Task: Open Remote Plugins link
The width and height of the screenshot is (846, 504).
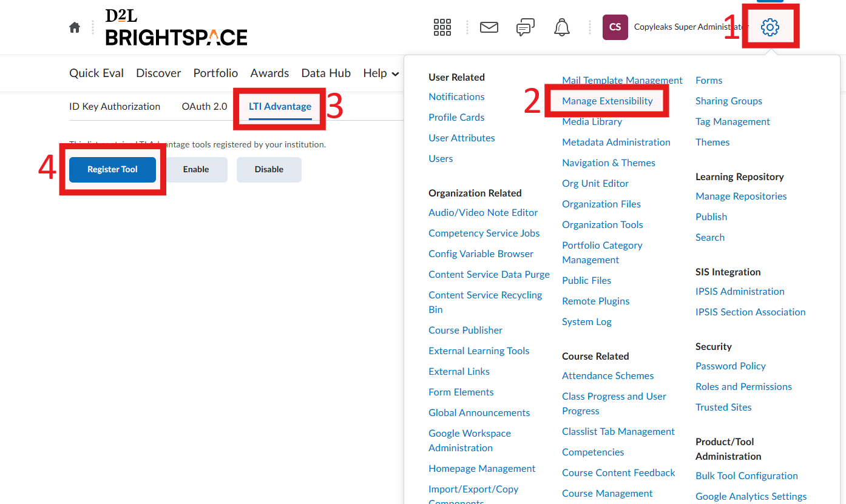Action: point(596,301)
